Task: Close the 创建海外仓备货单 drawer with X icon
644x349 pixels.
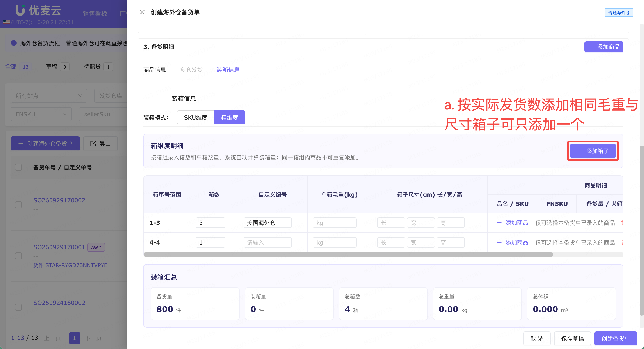Action: tap(142, 12)
